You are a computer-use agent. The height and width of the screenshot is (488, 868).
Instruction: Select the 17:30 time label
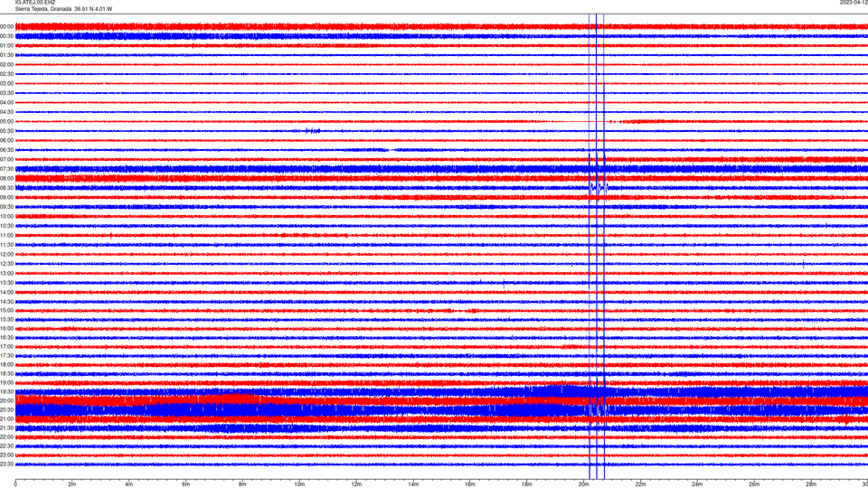click(6, 355)
